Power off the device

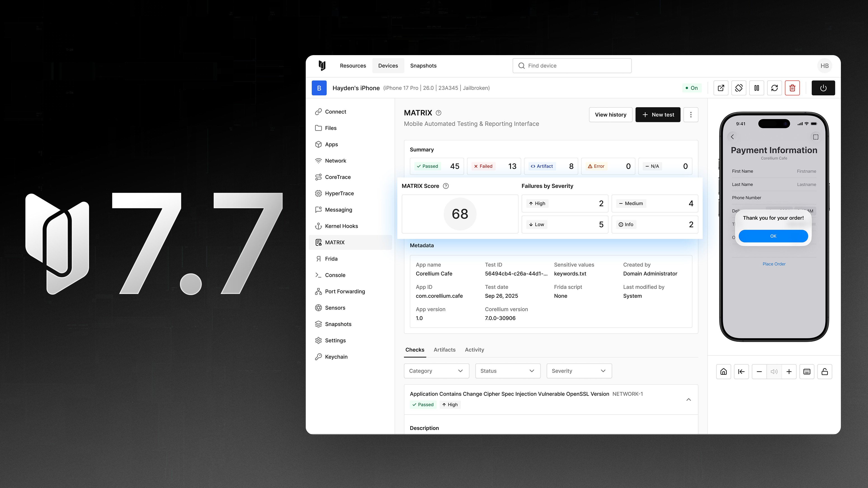click(x=823, y=88)
